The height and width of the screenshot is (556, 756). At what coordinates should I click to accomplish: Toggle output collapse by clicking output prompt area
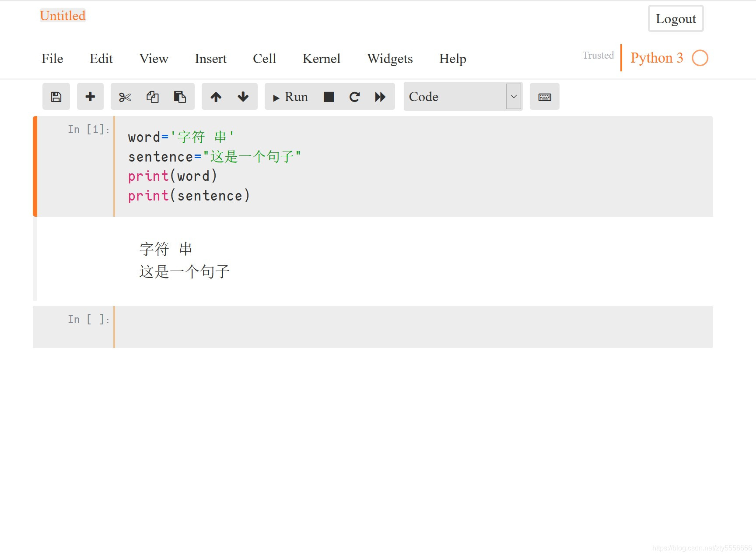pyautogui.click(x=75, y=258)
